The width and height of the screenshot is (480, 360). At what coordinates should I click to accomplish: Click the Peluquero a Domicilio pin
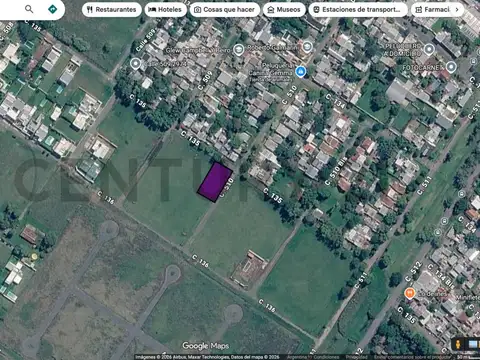coord(429,49)
